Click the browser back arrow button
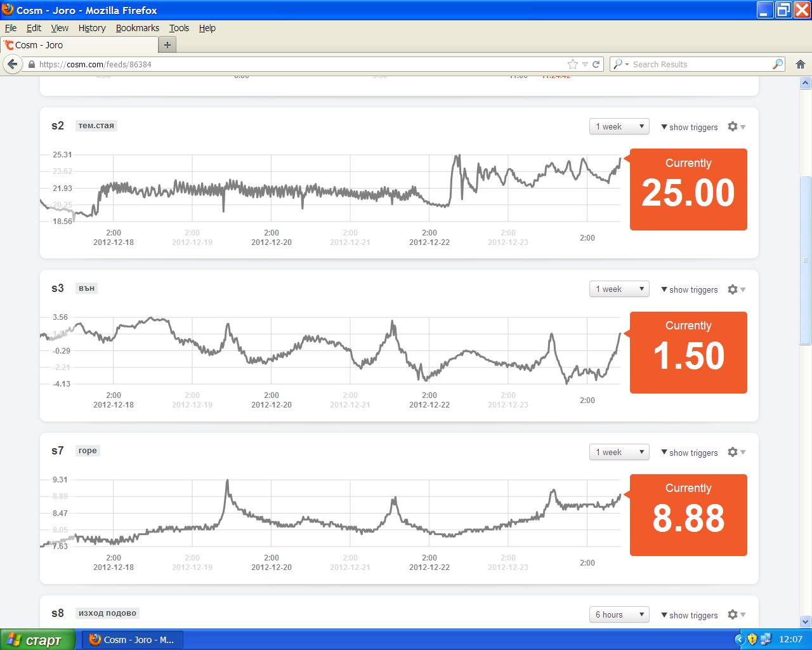 coord(12,64)
